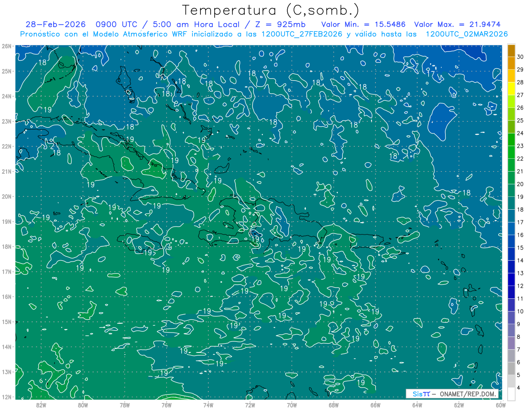Click the '21N' latitude label
This screenshot has width=532, height=411.
[7, 171]
